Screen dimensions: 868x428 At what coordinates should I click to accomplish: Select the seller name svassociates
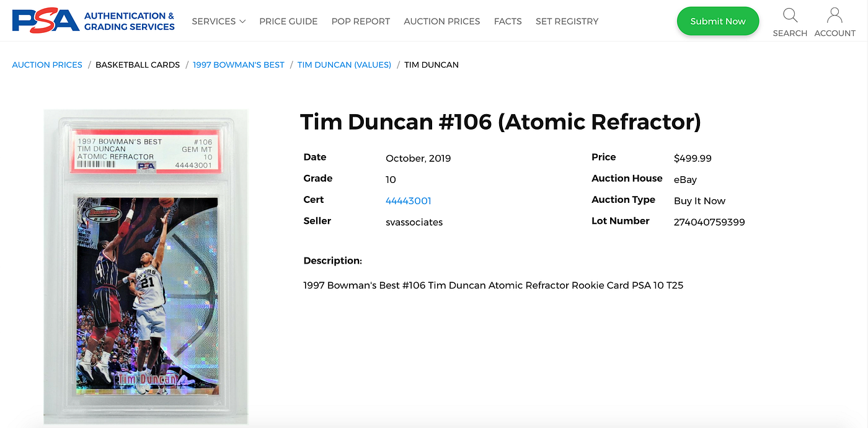pyautogui.click(x=414, y=222)
